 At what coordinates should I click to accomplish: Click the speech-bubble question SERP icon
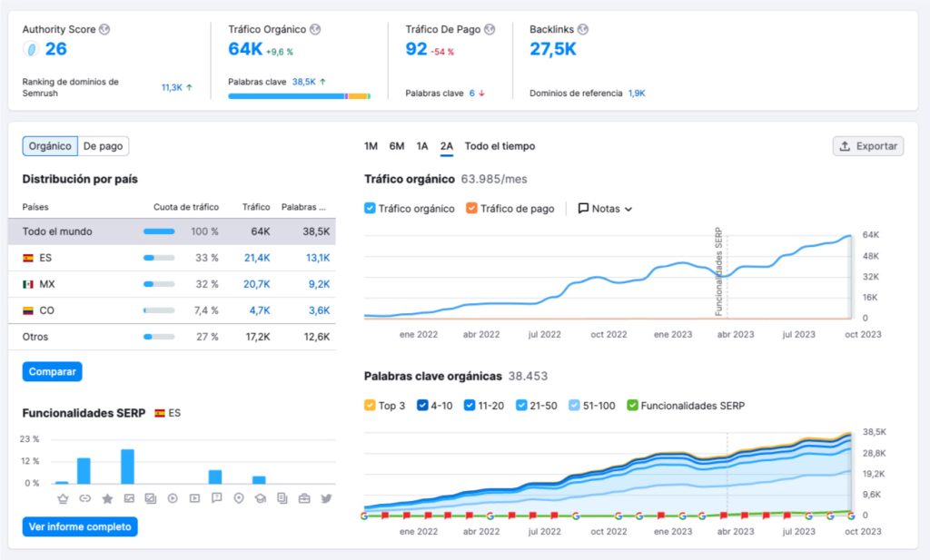[216, 498]
